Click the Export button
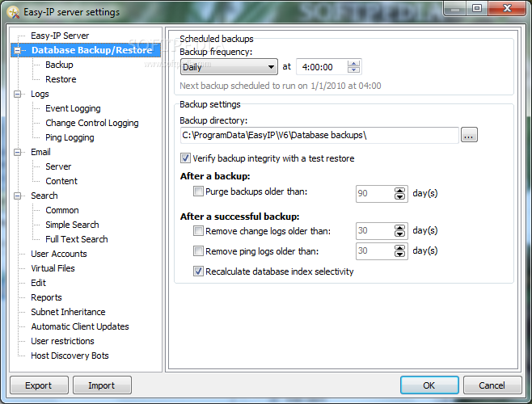The image size is (532, 404). point(39,385)
